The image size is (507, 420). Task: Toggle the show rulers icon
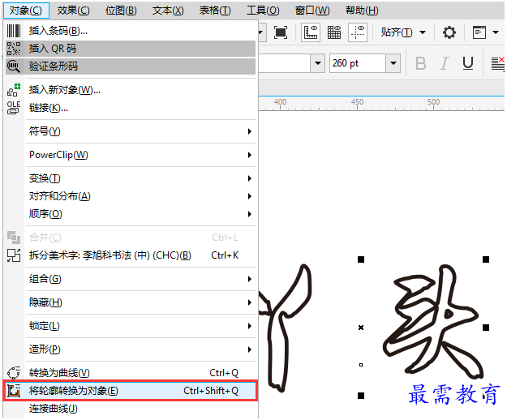tap(311, 32)
